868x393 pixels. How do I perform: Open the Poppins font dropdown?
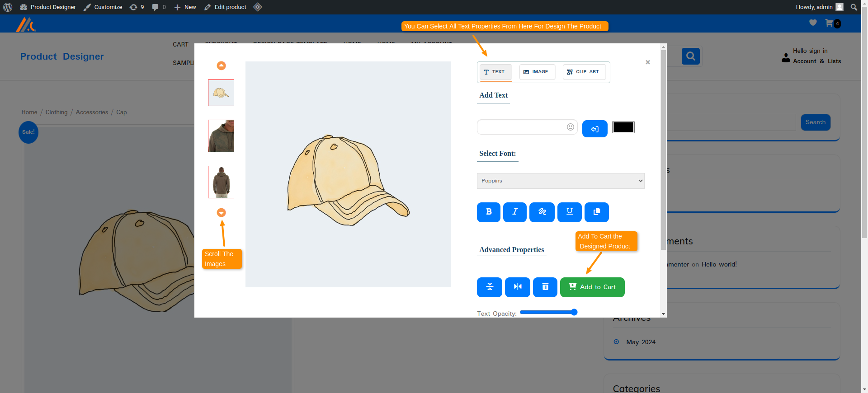click(x=561, y=181)
